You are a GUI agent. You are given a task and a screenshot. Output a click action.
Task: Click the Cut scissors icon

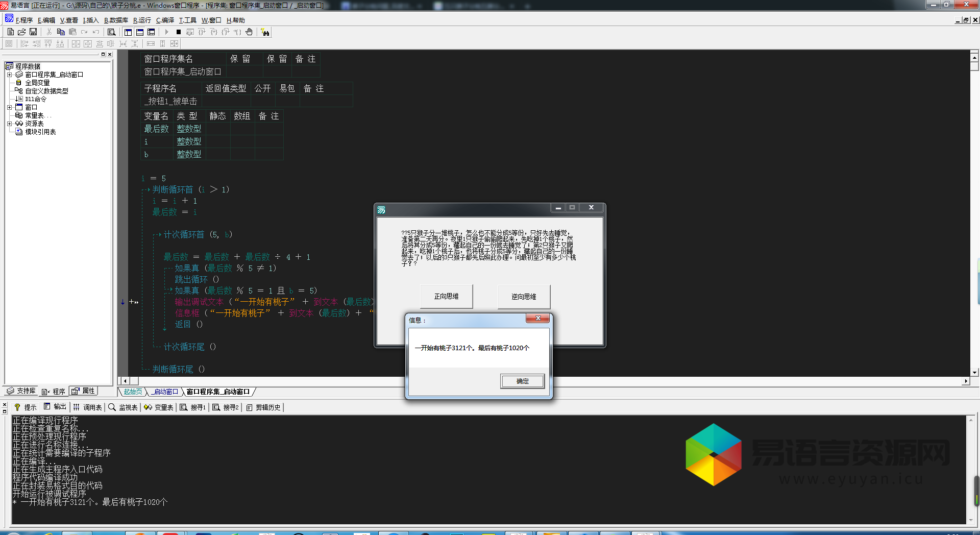(49, 32)
